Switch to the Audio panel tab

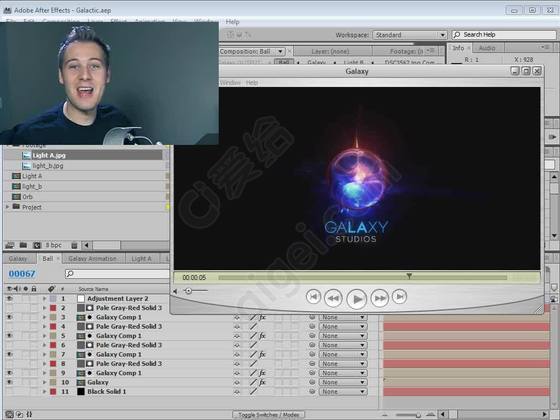(487, 48)
